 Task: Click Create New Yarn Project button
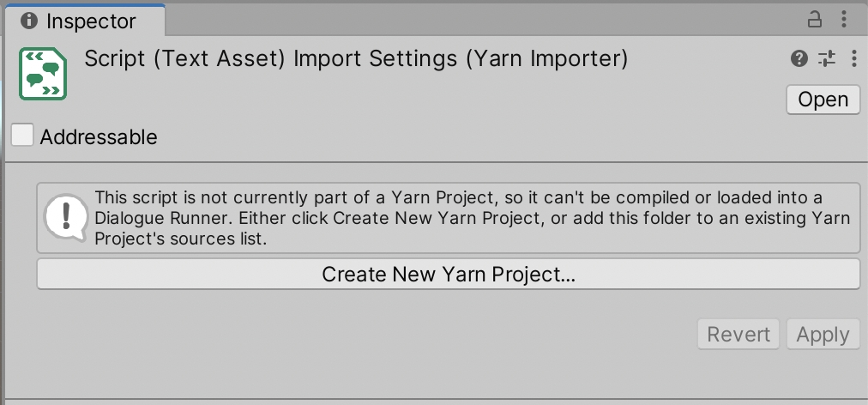tap(448, 275)
